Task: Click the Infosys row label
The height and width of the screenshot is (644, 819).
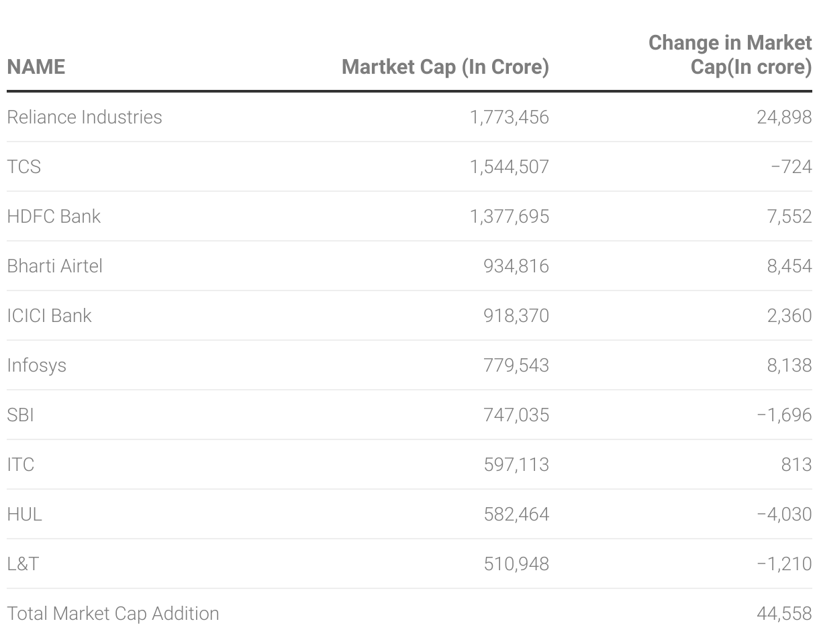Action: 37,366
